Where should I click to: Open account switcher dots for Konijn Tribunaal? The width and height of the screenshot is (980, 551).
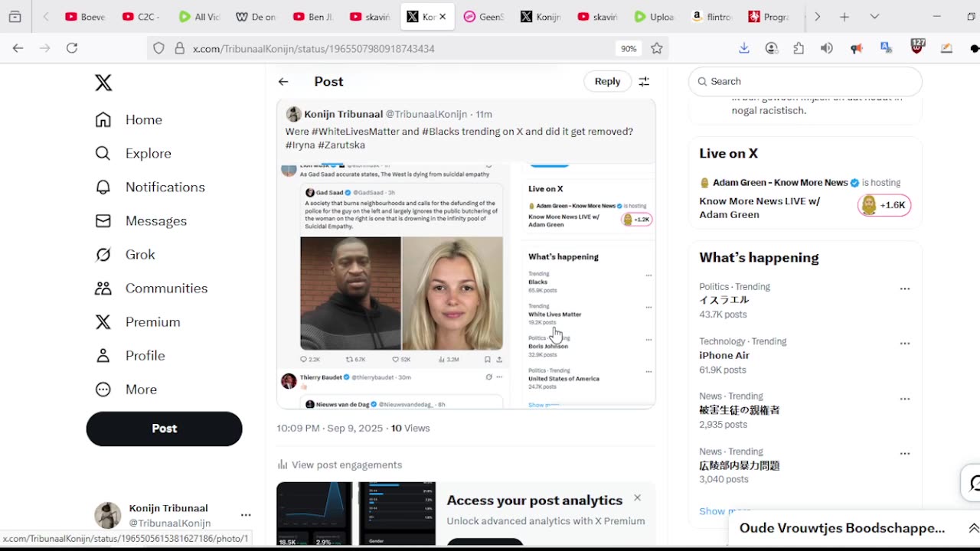click(x=246, y=515)
